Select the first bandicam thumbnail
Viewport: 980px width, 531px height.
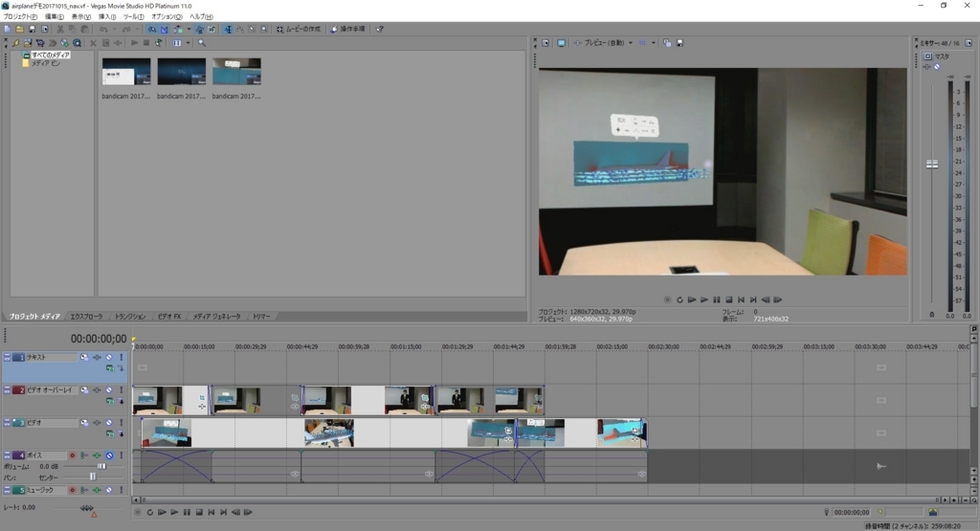pyautogui.click(x=126, y=71)
